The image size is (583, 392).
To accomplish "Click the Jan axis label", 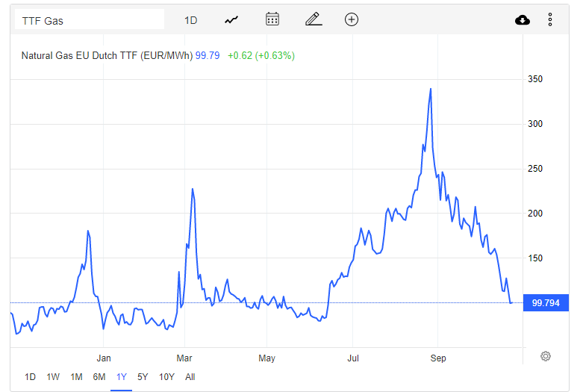I will coord(104,358).
